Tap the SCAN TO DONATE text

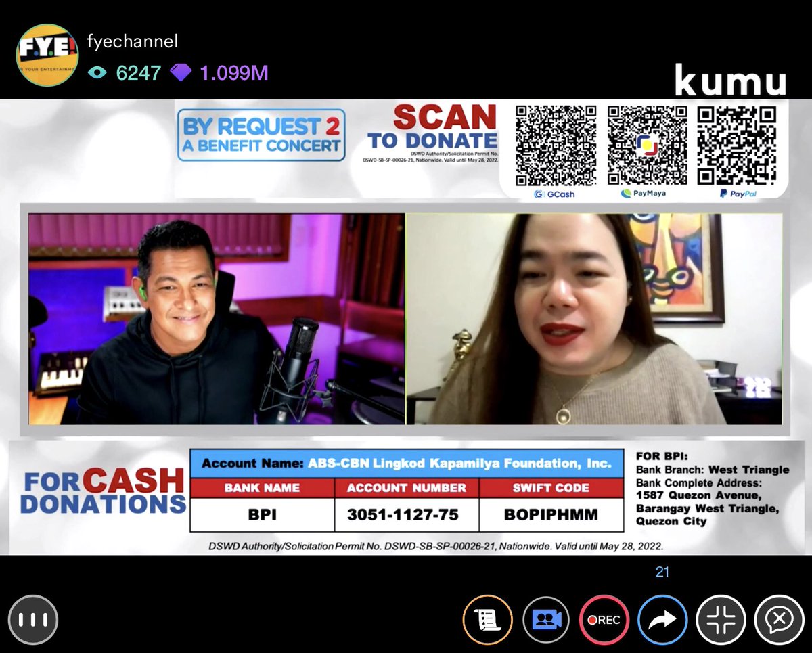coord(433,128)
